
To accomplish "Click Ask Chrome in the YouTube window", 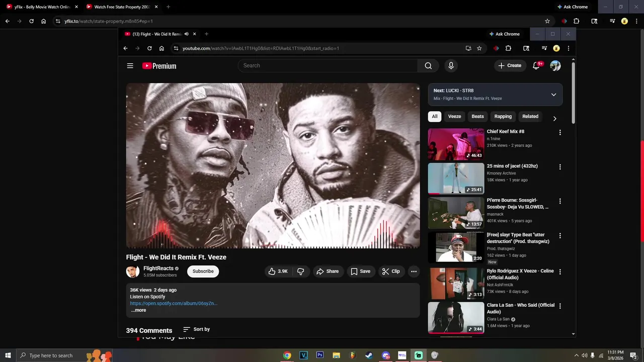I will pos(504,34).
